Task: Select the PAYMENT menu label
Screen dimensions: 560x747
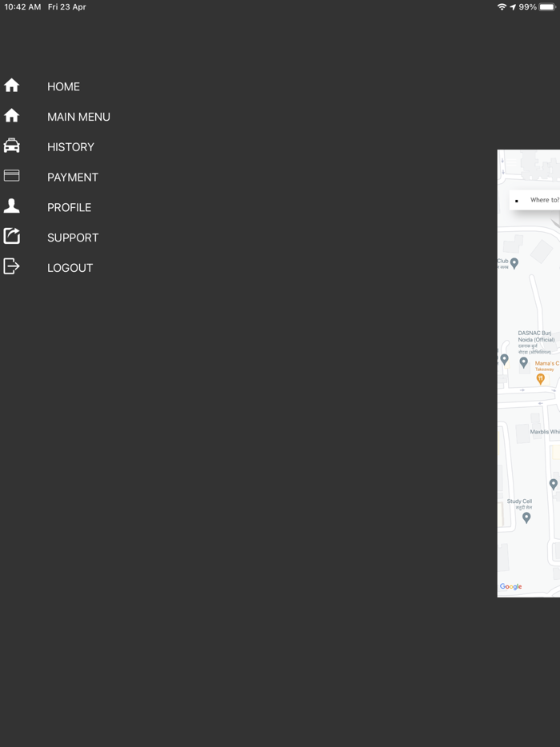Action: point(73,178)
